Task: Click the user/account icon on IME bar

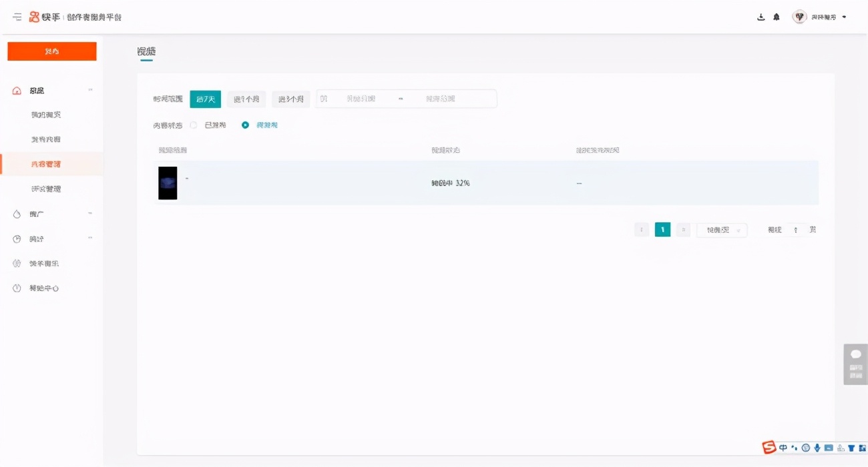Action: pos(841,448)
